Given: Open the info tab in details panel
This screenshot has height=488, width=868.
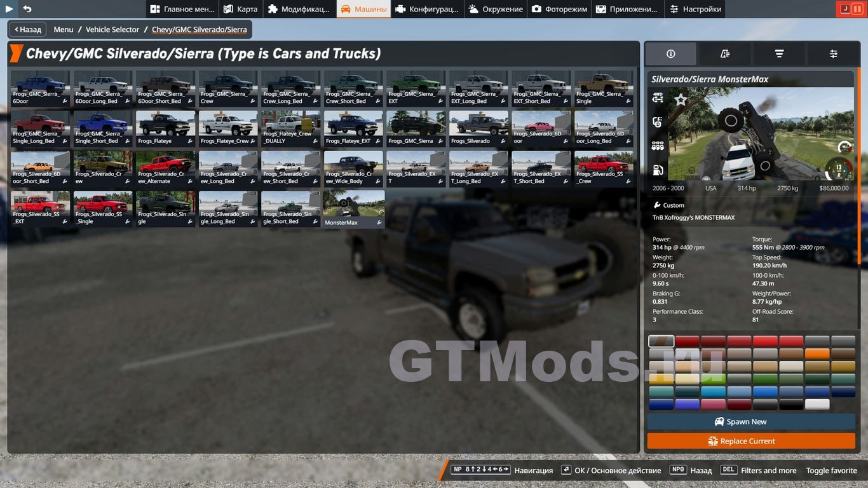Looking at the screenshot, I should (670, 54).
